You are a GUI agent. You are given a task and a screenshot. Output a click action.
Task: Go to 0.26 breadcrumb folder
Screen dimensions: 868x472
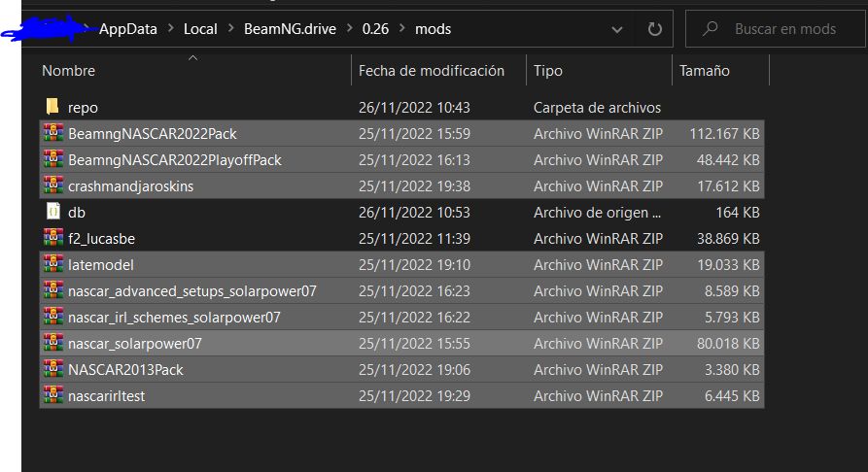375,29
